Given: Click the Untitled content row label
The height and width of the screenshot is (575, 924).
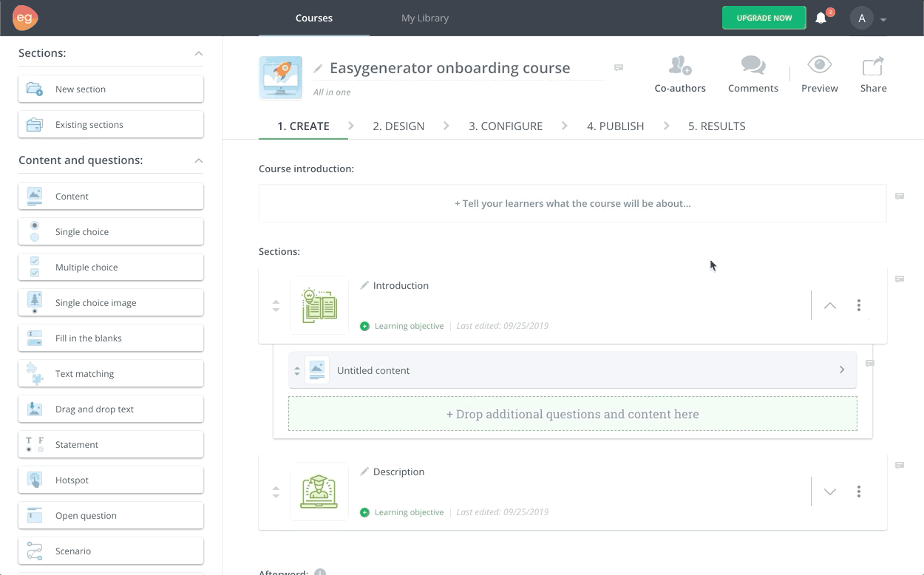Looking at the screenshot, I should pyautogui.click(x=373, y=370).
